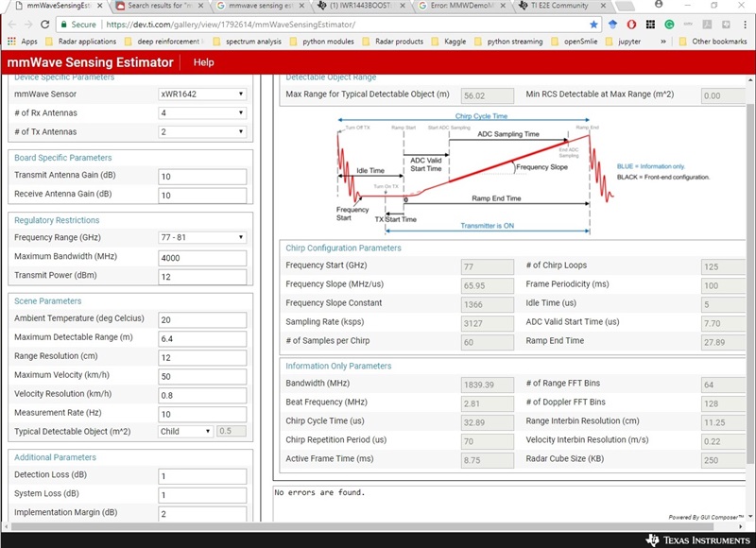The image size is (756, 548).
Task: Click the green Grammarly extension icon
Action: point(669,25)
